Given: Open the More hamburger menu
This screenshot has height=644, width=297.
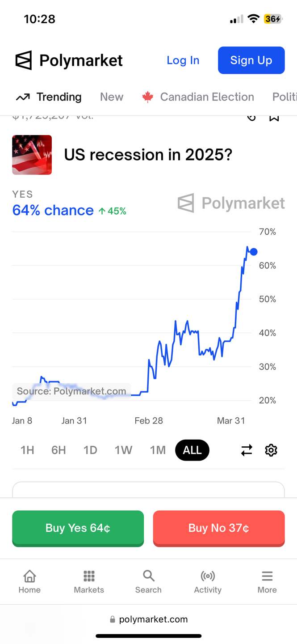Looking at the screenshot, I should click(267, 576).
